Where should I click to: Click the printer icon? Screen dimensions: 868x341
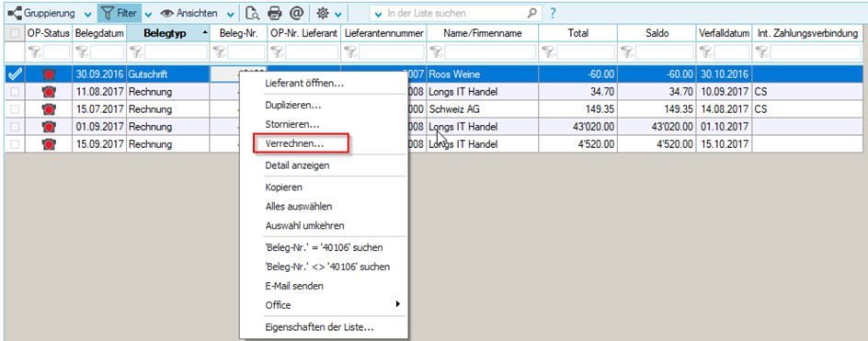coord(275,13)
